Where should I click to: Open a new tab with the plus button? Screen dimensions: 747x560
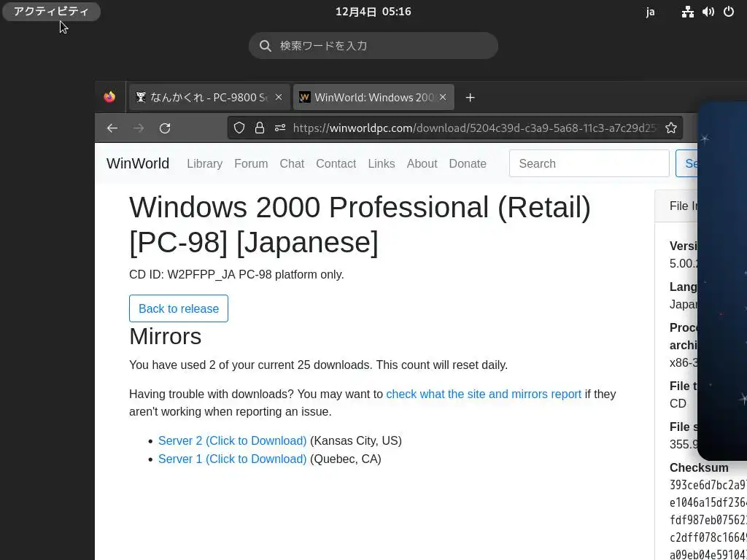(471, 97)
